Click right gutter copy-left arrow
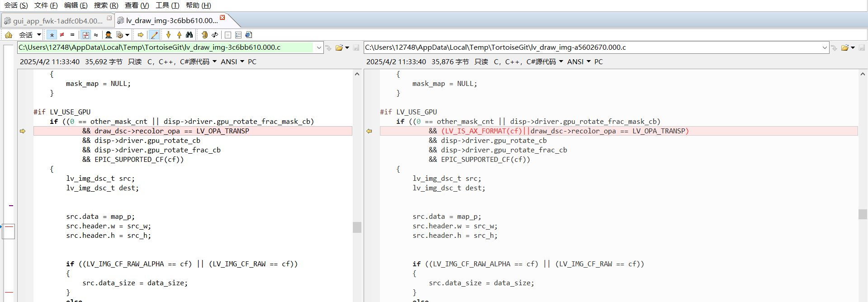Viewport: 868px width, 302px height. [x=369, y=131]
